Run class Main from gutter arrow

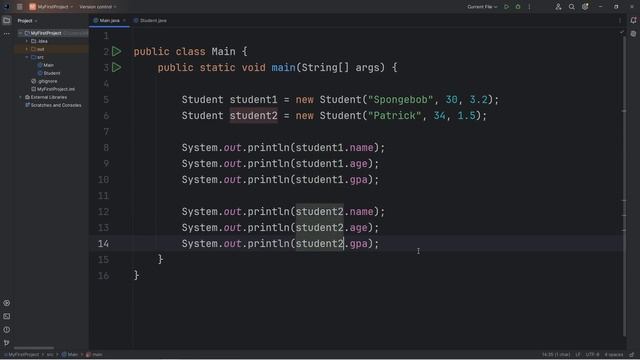pos(116,51)
